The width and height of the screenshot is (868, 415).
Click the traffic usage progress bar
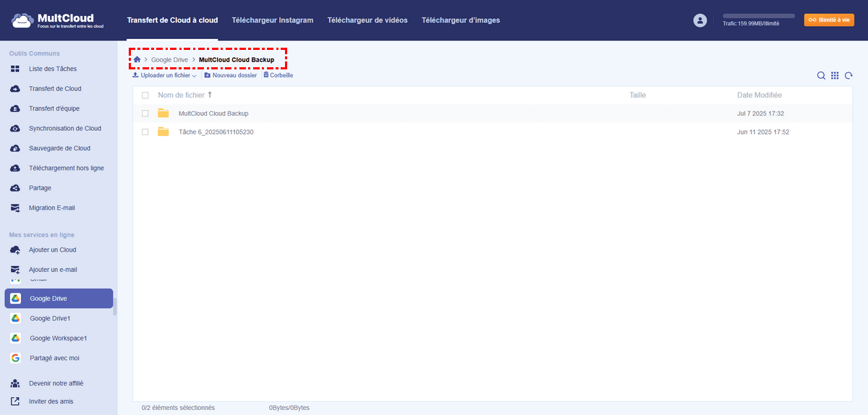[x=759, y=15]
